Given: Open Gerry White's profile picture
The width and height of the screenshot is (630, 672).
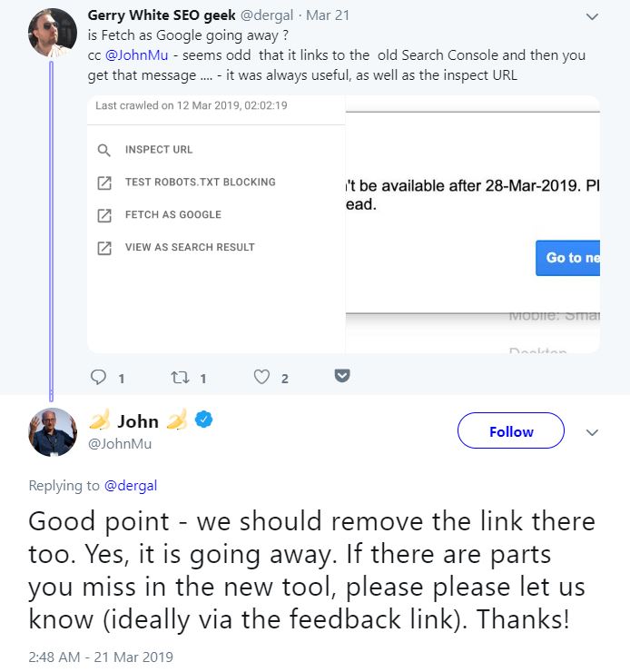Looking at the screenshot, I should coord(53,33).
